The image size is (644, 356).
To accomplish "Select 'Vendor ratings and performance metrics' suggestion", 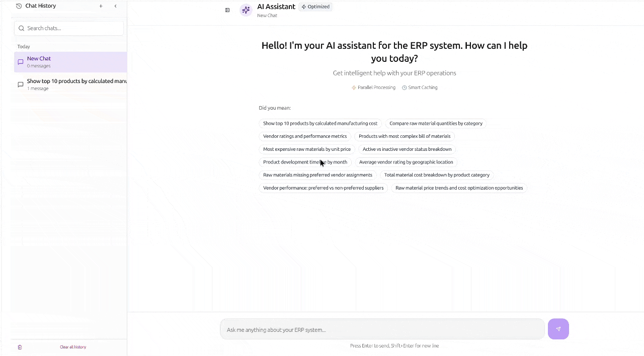I will pos(305,136).
